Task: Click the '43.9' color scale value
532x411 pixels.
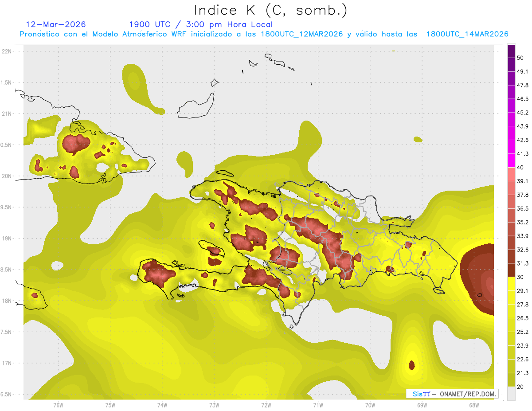Action: pos(523,127)
